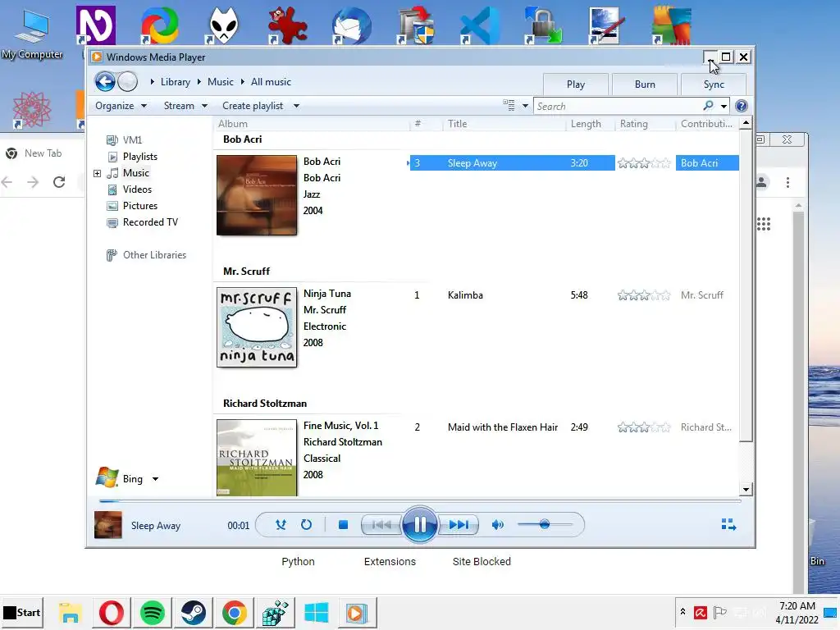The width and height of the screenshot is (840, 630).
Task: Expand the Music tree node
Action: 97,173
